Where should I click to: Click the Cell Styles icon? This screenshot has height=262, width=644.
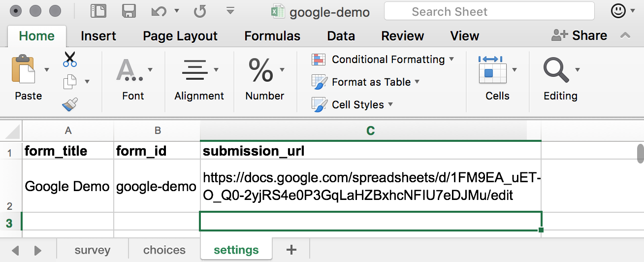pyautogui.click(x=319, y=104)
